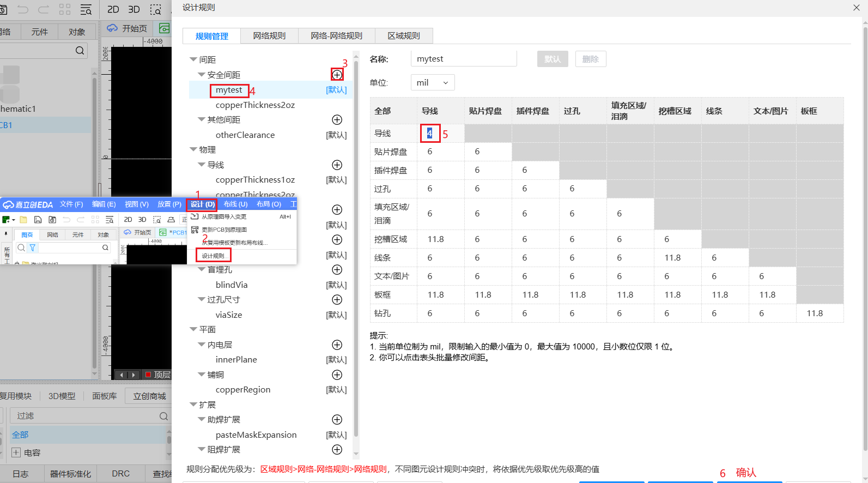Switch to the 规则管理 tab
Screen dimensions: 868x483
(x=211, y=36)
